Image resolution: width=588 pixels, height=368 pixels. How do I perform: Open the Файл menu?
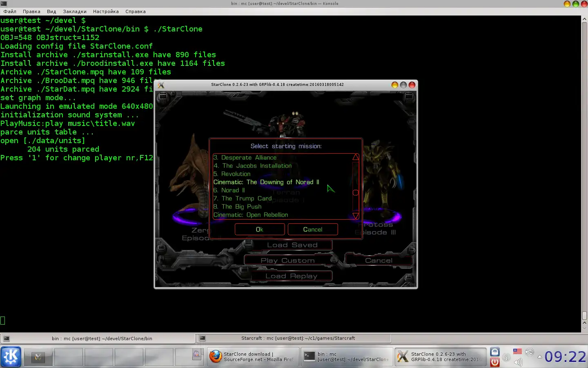[x=10, y=11]
